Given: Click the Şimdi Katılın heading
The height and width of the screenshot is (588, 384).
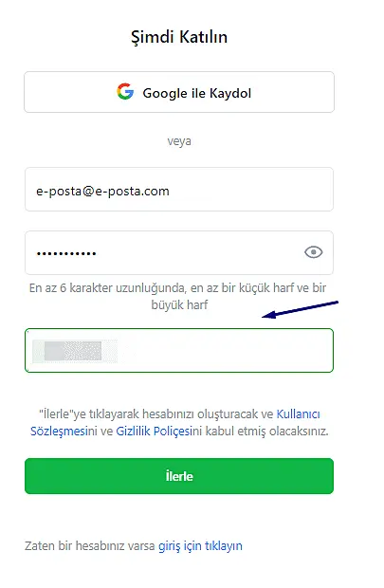Looking at the screenshot, I should pyautogui.click(x=179, y=37).
